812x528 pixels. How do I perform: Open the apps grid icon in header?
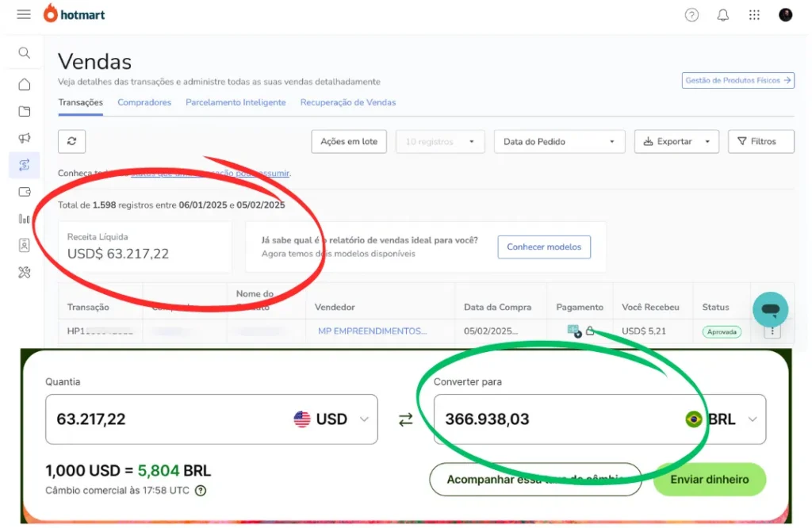754,15
